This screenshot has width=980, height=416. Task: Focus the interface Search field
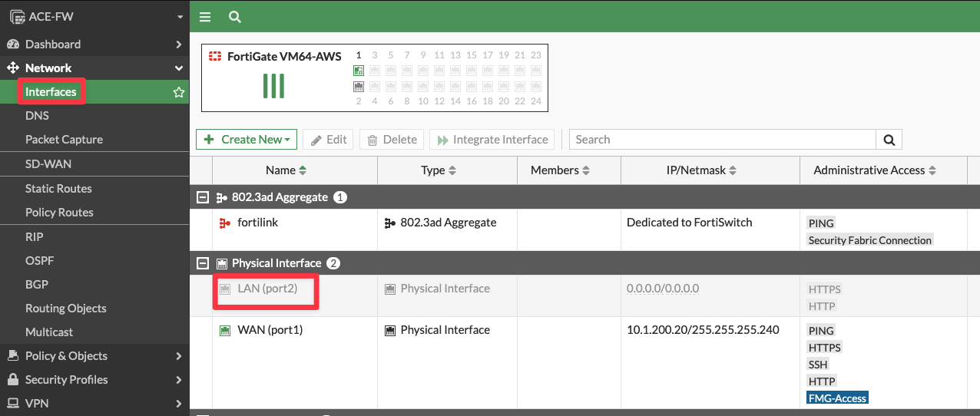[x=722, y=140]
